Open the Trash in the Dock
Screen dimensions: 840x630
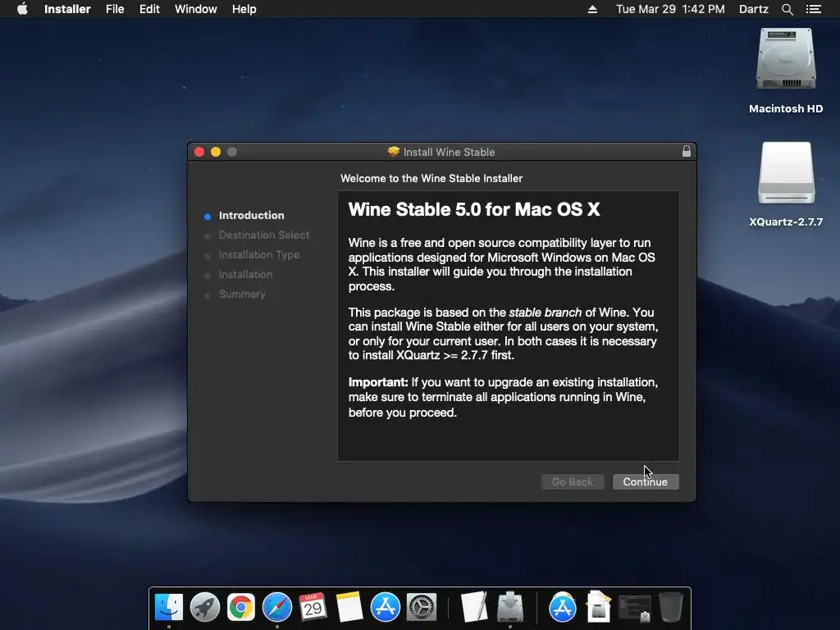click(671, 607)
